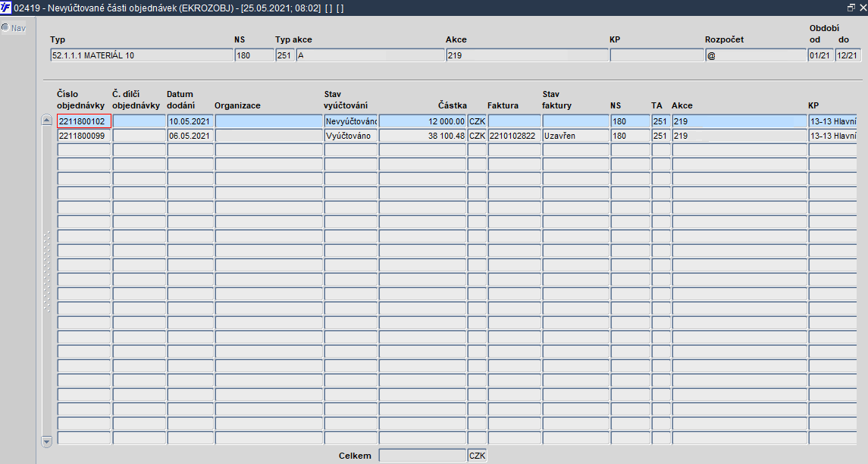The height and width of the screenshot is (464, 868).
Task: Click the Datum dodání column header
Action: 180,99
